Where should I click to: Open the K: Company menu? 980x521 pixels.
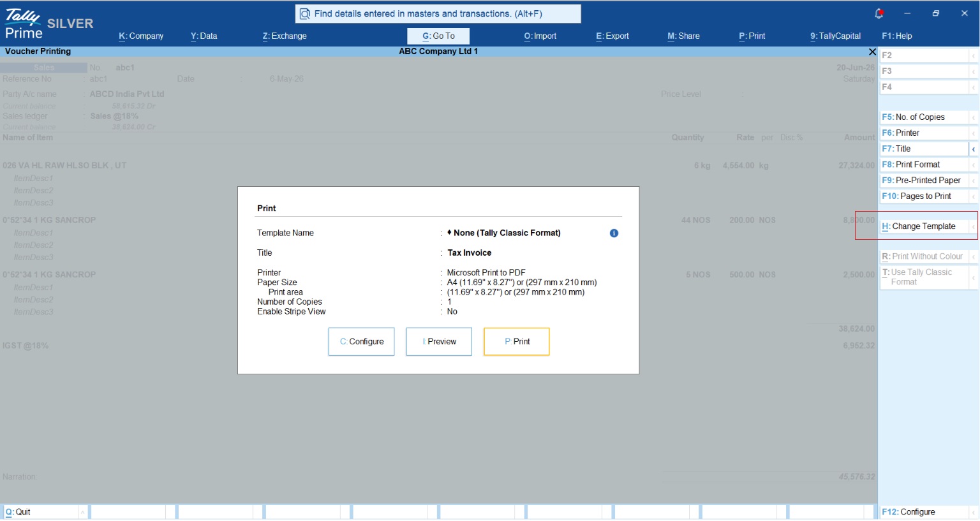click(x=141, y=36)
